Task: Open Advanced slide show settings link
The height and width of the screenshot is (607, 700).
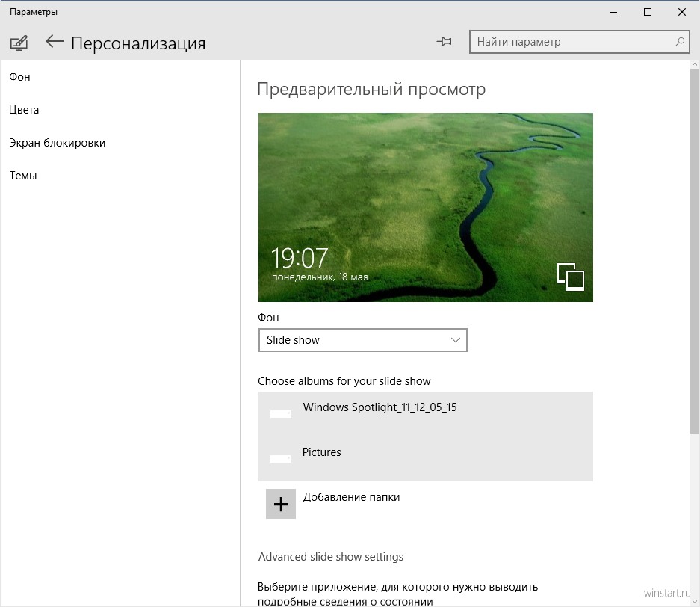Action: 331,557
